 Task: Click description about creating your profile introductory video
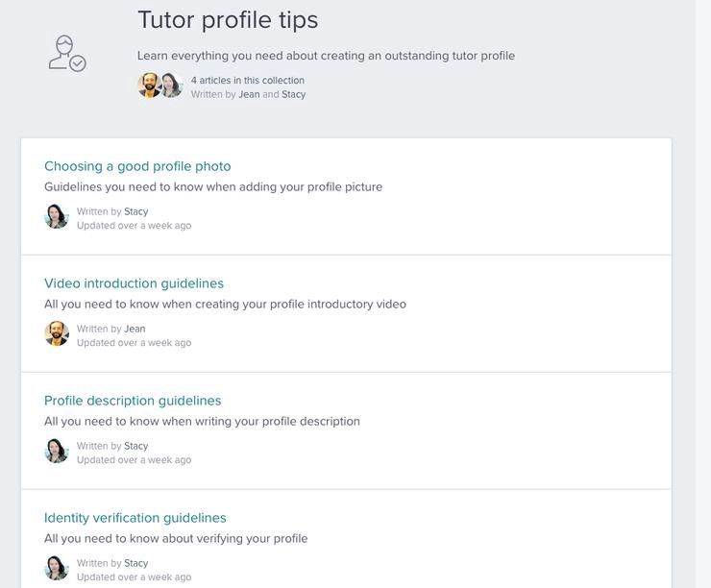click(x=225, y=305)
